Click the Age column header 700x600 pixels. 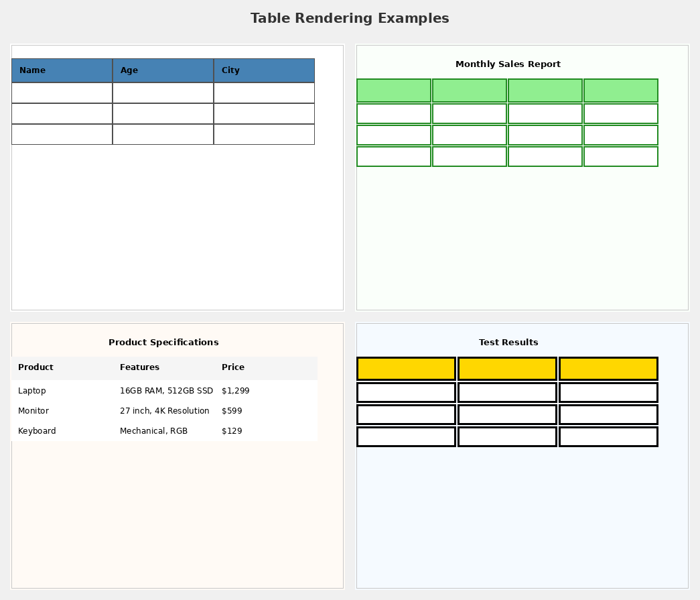pyautogui.click(x=163, y=70)
